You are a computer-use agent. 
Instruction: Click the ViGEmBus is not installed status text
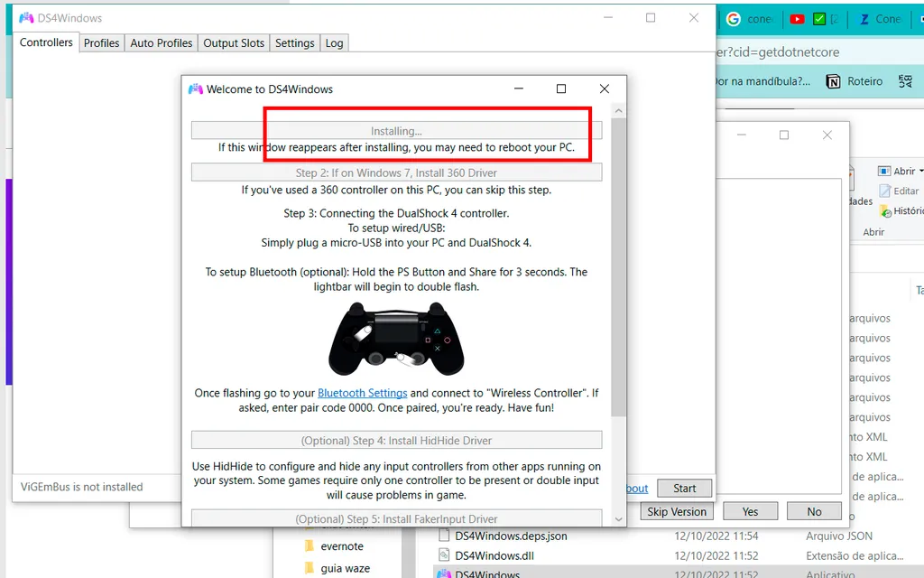82,487
